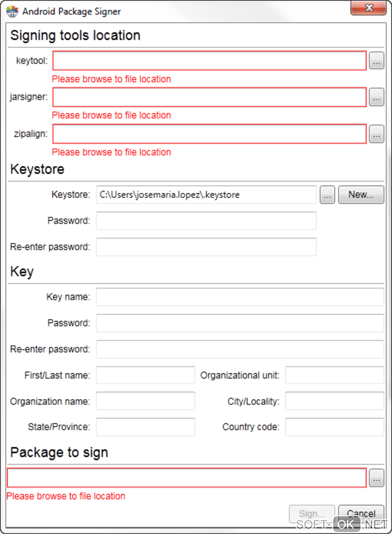This screenshot has width=392, height=534.
Task: Create a new keystore with New button
Action: pyautogui.click(x=361, y=195)
